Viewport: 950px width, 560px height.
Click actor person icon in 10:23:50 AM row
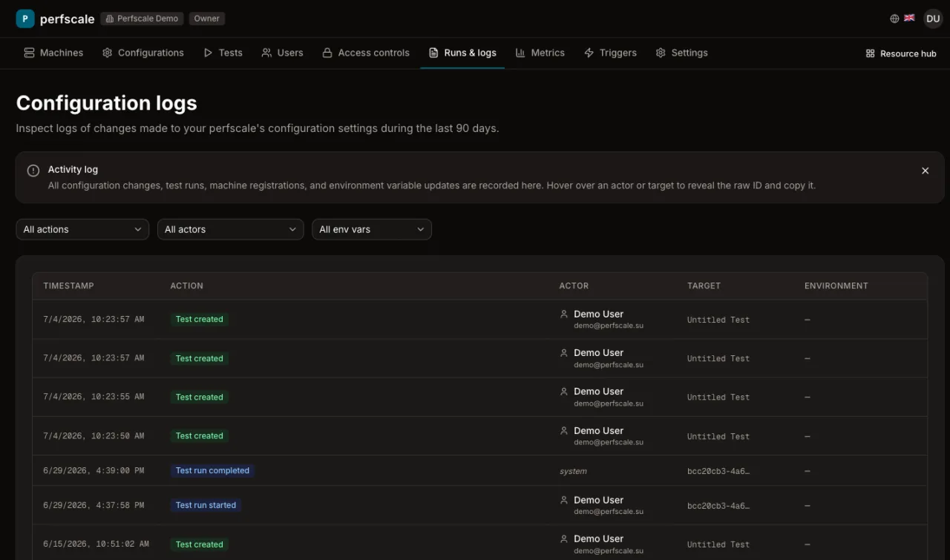tap(564, 430)
